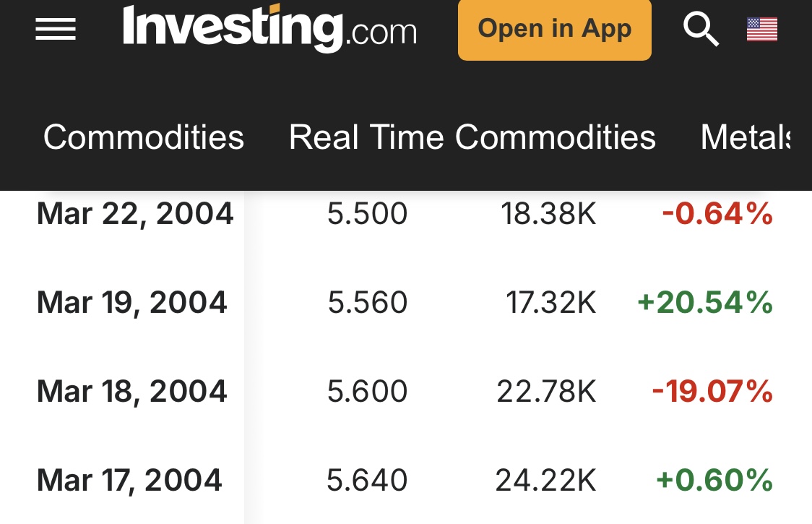The width and height of the screenshot is (812, 524).
Task: Switch to the Commodities tab
Action: coord(144,137)
